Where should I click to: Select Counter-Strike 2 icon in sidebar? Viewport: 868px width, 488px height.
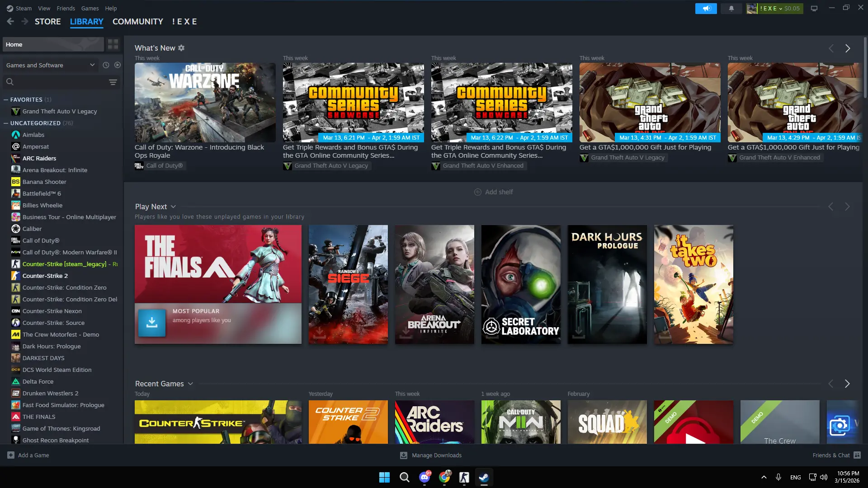tap(16, 276)
